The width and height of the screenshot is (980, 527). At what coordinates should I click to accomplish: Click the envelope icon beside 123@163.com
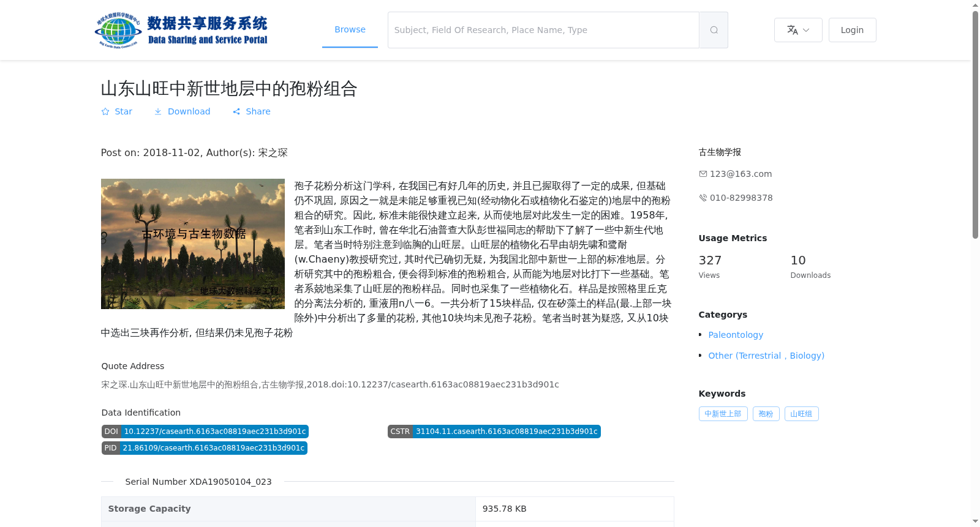[x=703, y=174]
